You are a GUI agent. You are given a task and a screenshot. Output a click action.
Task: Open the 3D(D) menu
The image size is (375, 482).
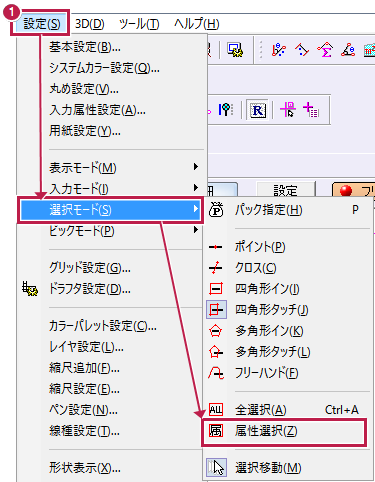pos(89,24)
